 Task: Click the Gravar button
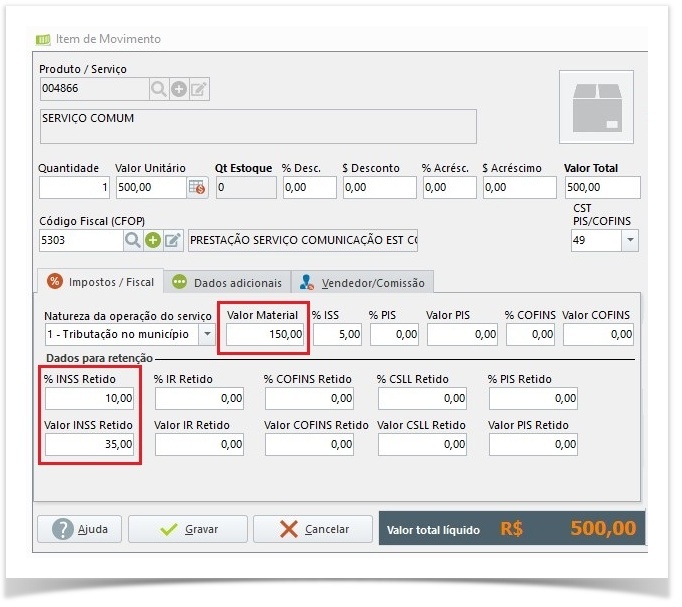(188, 529)
